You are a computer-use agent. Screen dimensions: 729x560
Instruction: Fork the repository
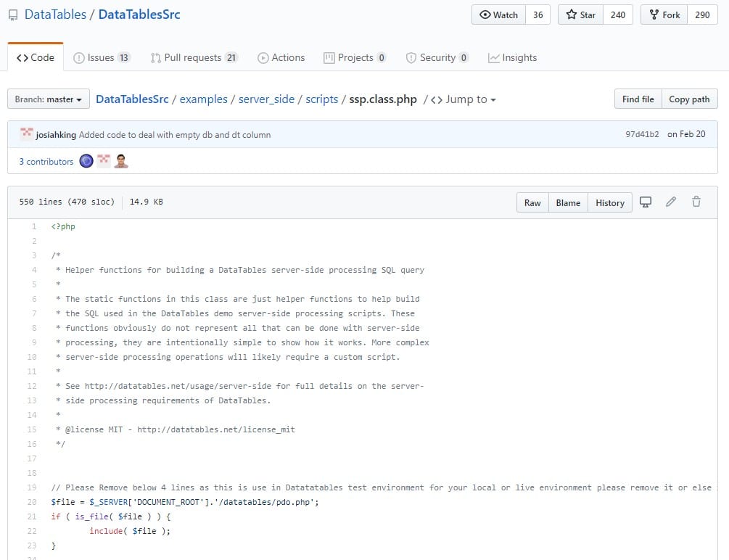pyautogui.click(x=664, y=15)
